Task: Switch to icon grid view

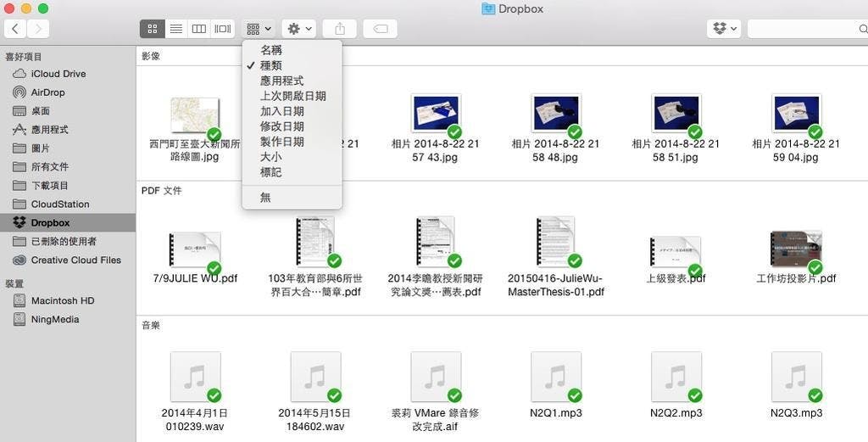Action: click(153, 29)
